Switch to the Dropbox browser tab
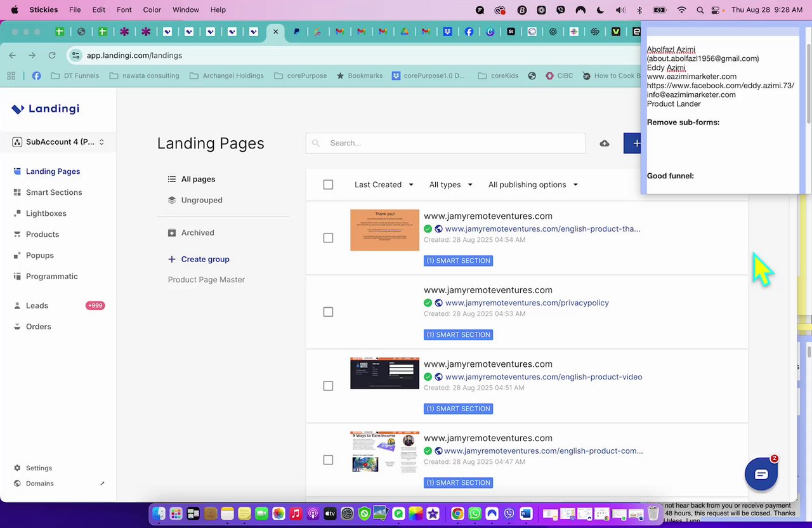The height and width of the screenshot is (528, 812). [448, 32]
